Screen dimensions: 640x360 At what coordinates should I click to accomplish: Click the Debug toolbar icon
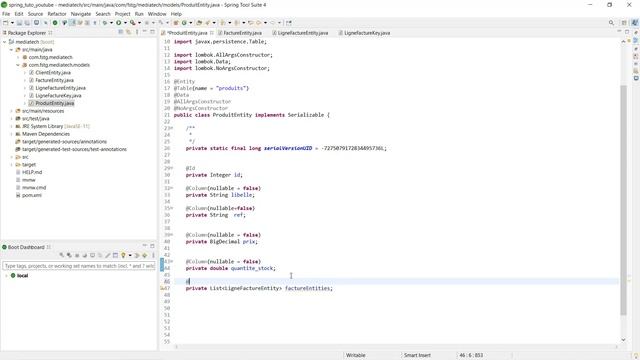pyautogui.click(x=105, y=23)
